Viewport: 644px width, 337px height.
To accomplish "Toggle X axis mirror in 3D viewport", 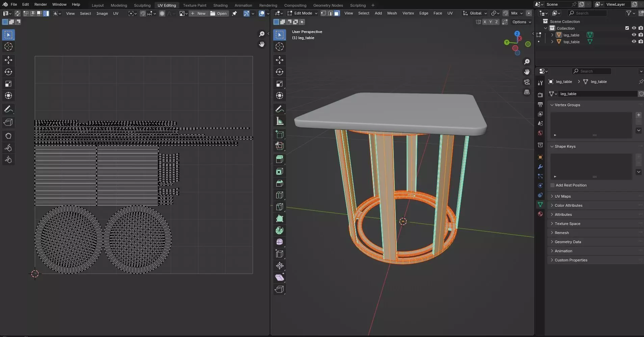I will tap(485, 22).
